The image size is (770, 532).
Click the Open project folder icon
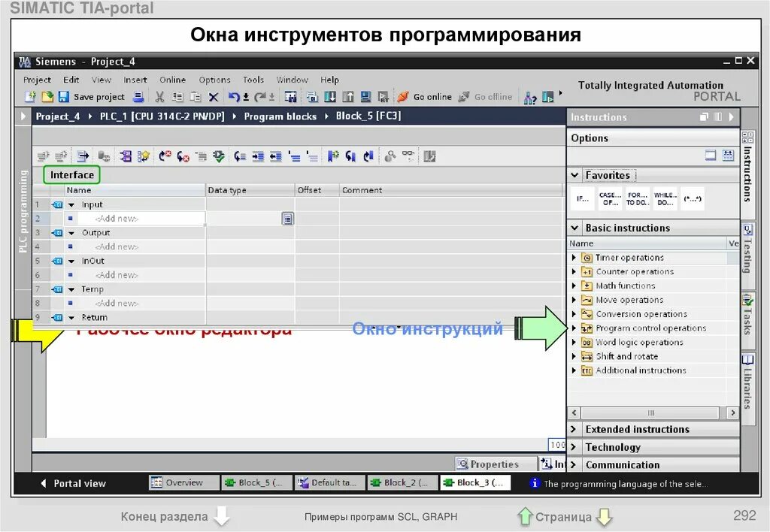pyautogui.click(x=47, y=97)
